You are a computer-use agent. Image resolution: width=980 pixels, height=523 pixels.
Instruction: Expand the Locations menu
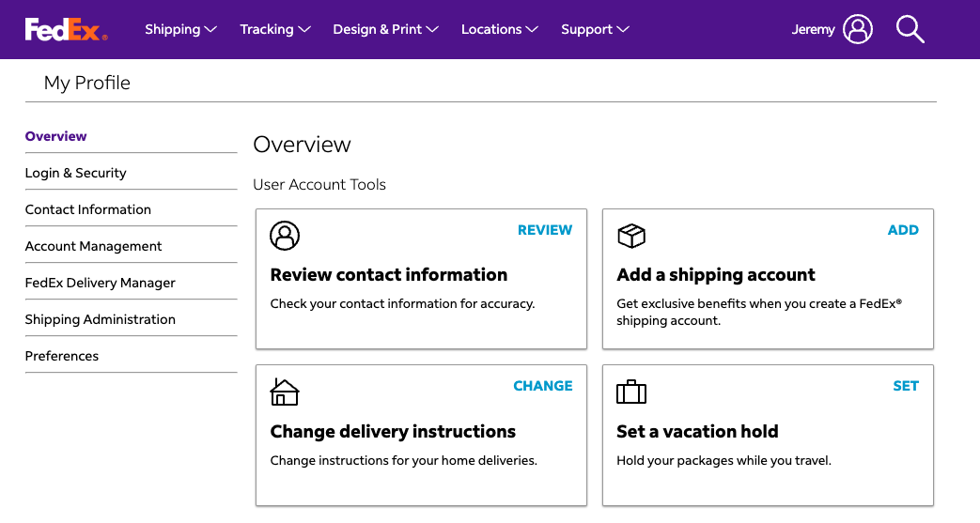pos(499,29)
